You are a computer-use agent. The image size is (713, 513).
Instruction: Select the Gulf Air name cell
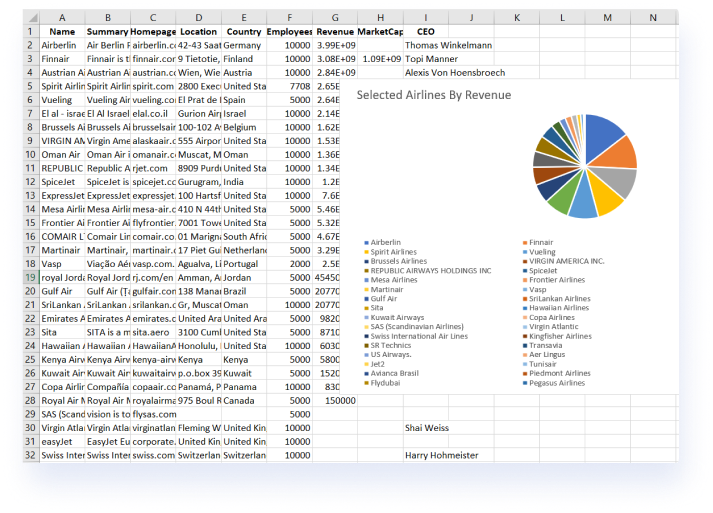[x=62, y=291]
